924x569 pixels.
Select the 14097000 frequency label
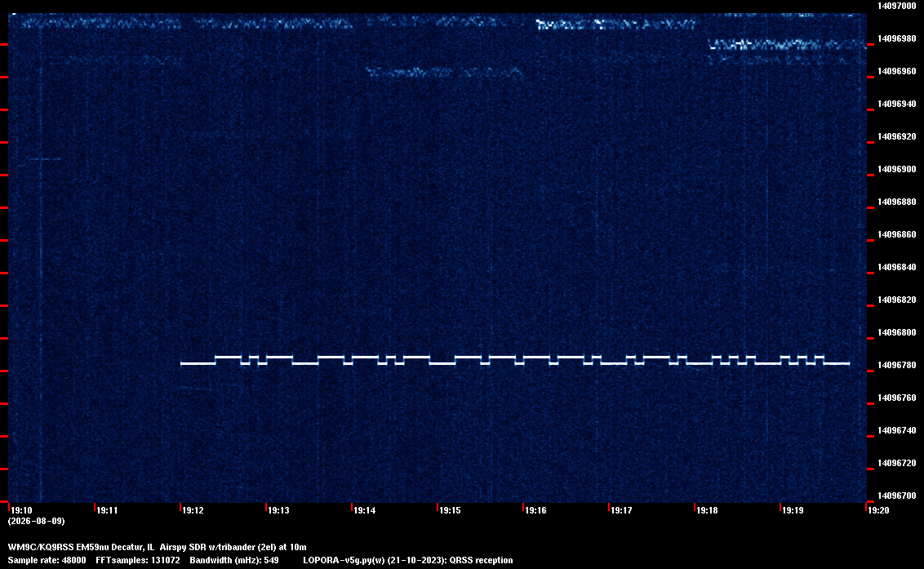point(897,6)
